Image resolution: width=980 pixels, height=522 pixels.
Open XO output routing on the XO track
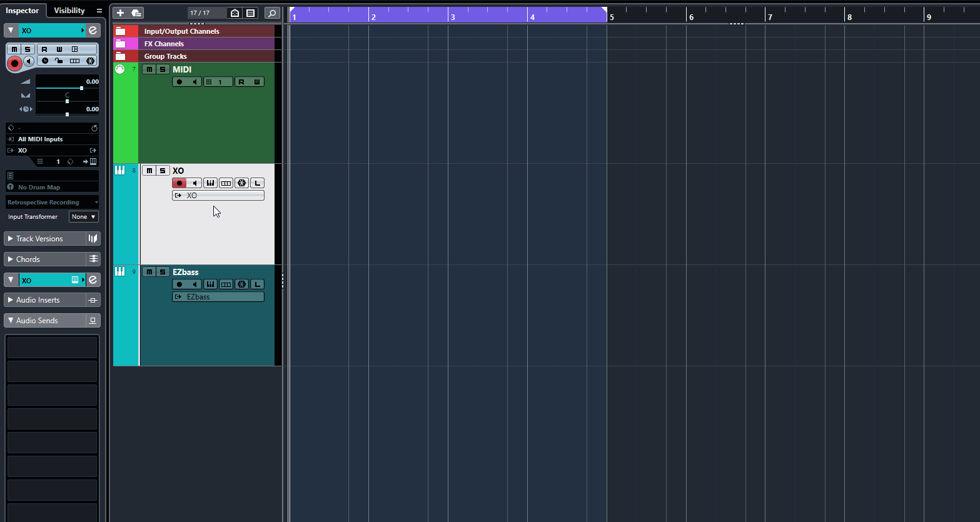point(218,196)
